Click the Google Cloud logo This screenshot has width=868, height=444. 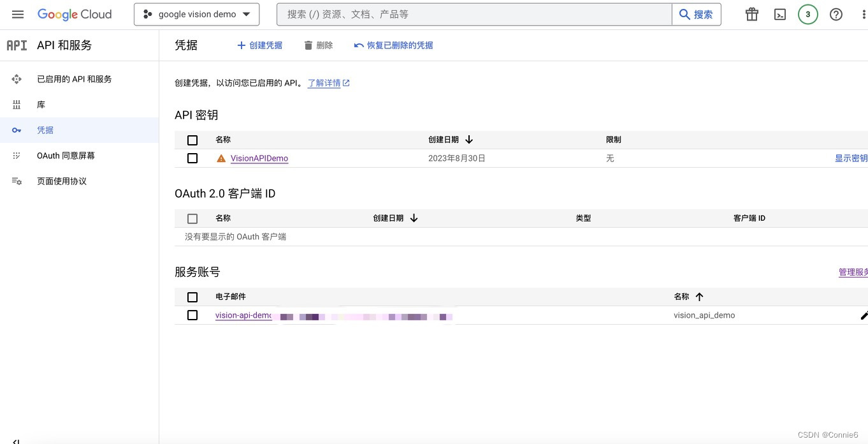[x=75, y=14]
